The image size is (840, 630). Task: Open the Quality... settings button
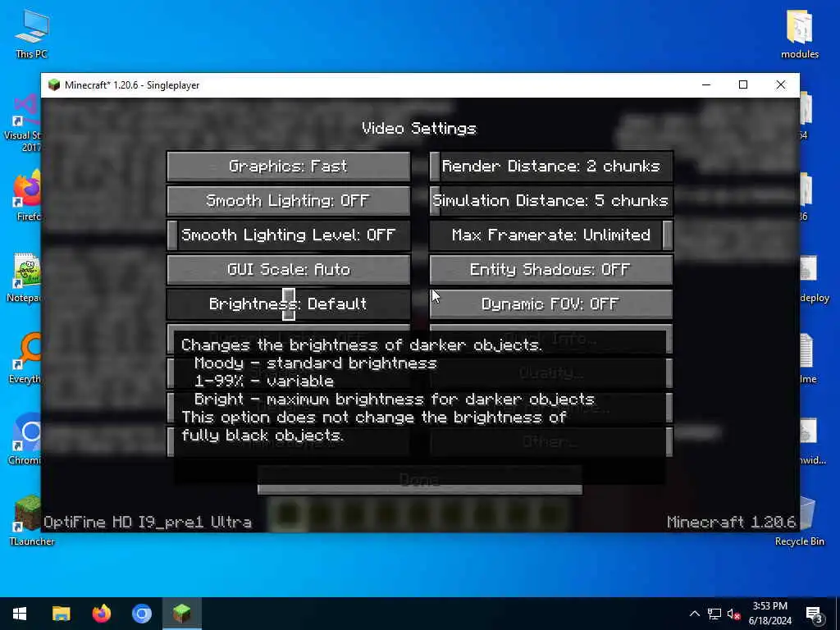[x=550, y=372]
